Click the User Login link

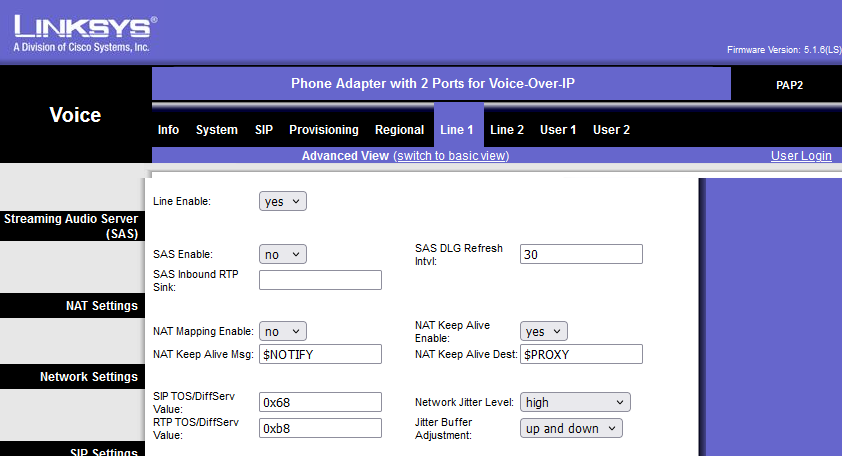(801, 156)
